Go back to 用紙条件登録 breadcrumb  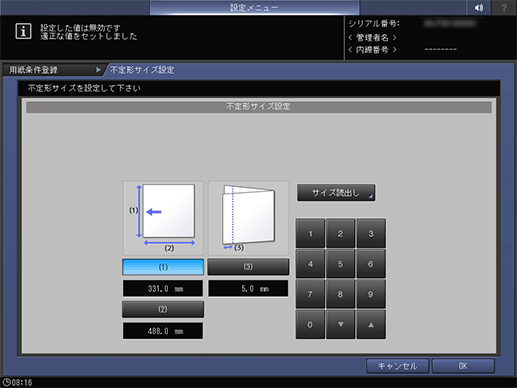pos(53,70)
